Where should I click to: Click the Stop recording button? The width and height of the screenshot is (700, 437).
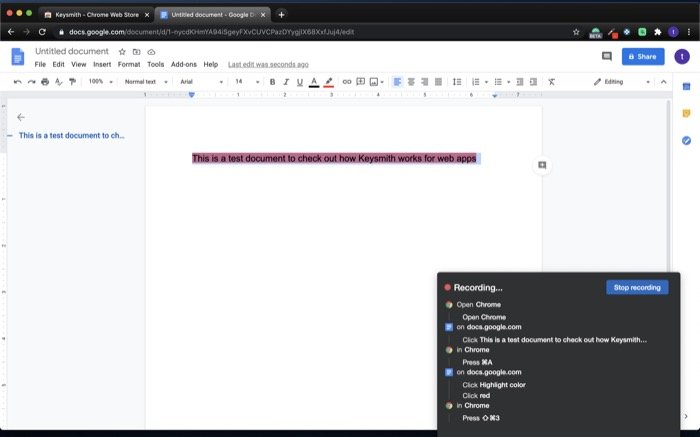pyautogui.click(x=636, y=287)
